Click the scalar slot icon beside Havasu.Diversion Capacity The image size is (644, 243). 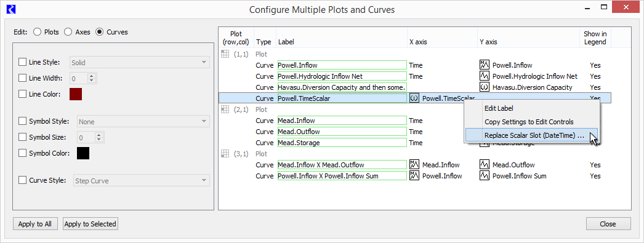[x=485, y=87]
